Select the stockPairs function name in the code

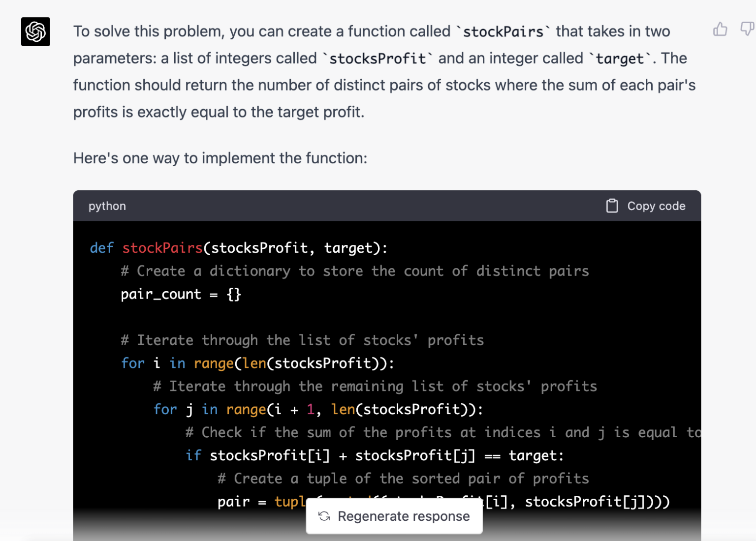tap(162, 248)
